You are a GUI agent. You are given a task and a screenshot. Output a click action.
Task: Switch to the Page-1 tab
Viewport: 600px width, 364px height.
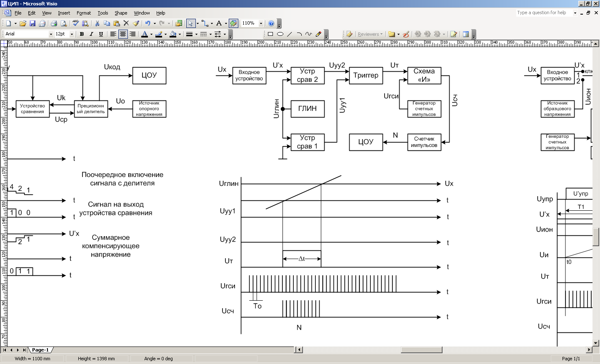[x=40, y=350]
